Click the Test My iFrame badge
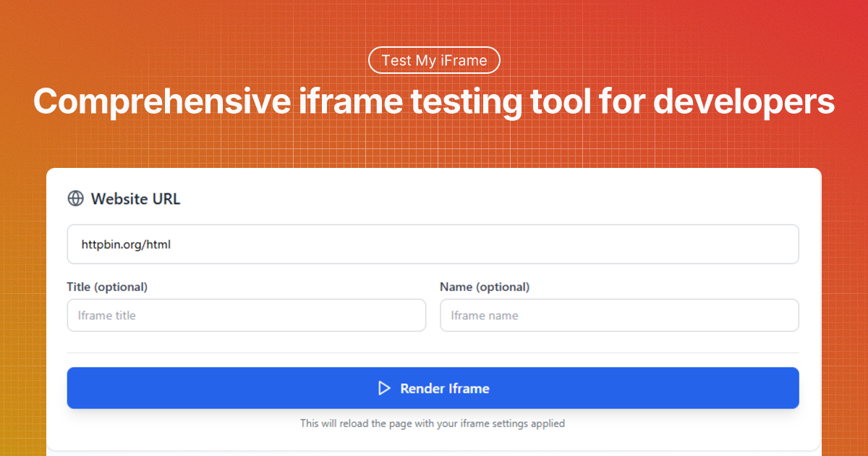This screenshot has height=456, width=868. click(434, 61)
